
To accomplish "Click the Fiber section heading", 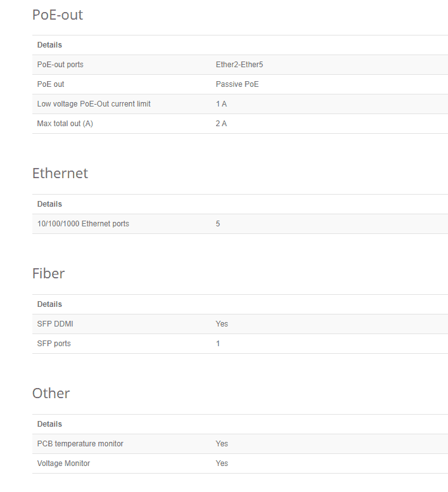I will pos(49,274).
